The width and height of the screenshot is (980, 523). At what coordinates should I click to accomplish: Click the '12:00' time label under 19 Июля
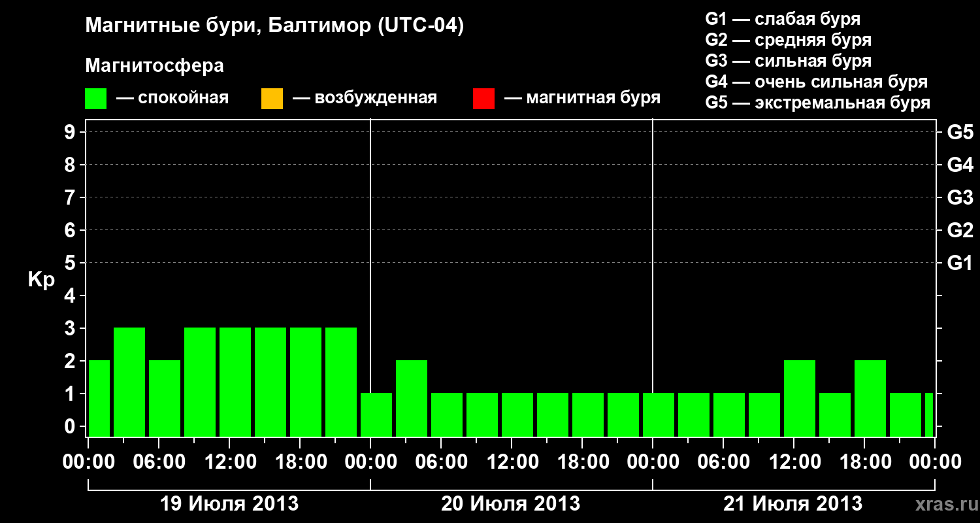click(229, 462)
